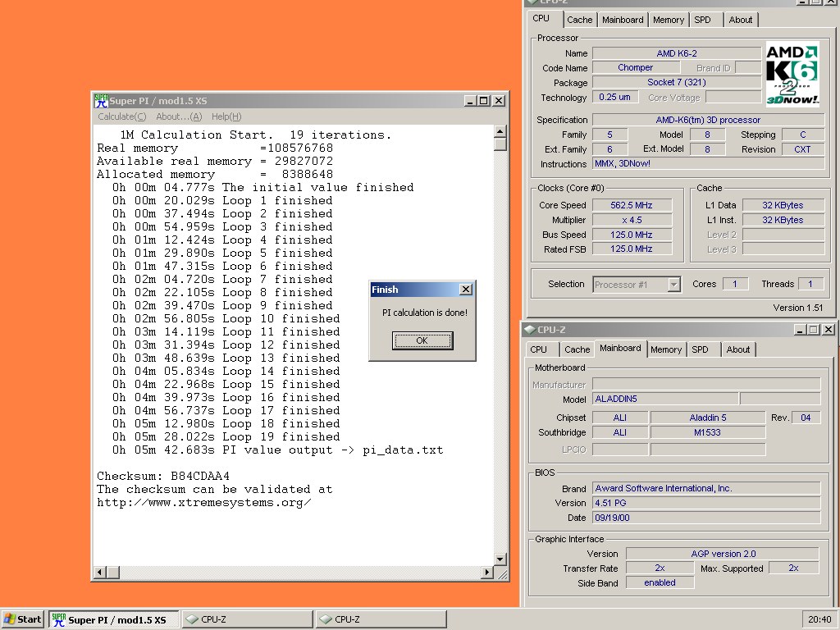Open the Windows Start button

pyautogui.click(x=22, y=619)
